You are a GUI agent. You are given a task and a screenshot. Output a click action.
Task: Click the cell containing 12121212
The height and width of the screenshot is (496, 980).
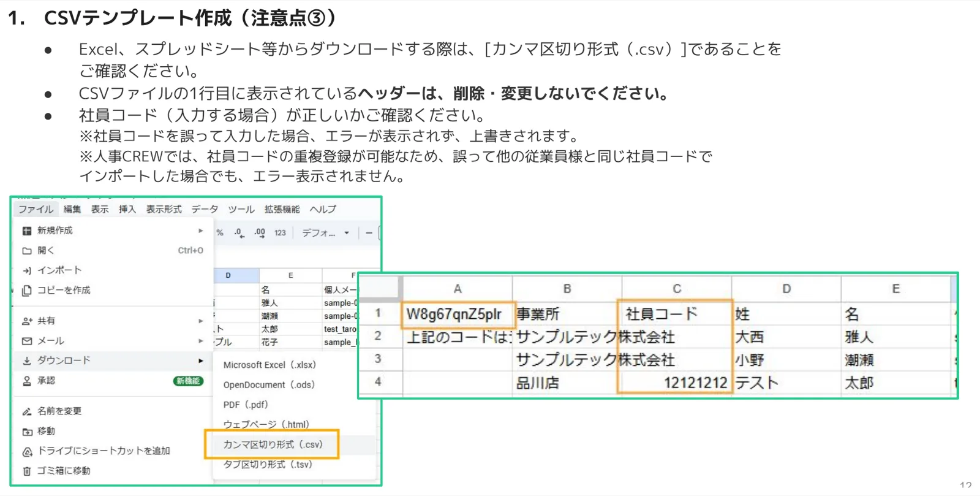[x=677, y=383]
